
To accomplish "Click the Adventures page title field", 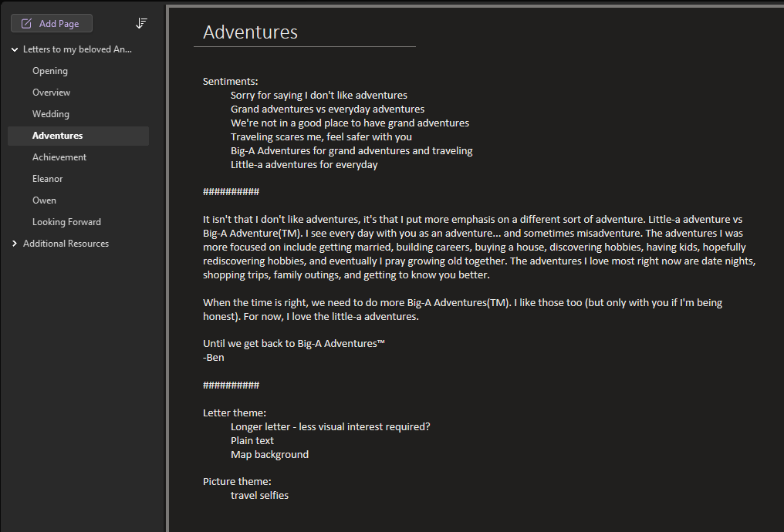I will tap(250, 32).
